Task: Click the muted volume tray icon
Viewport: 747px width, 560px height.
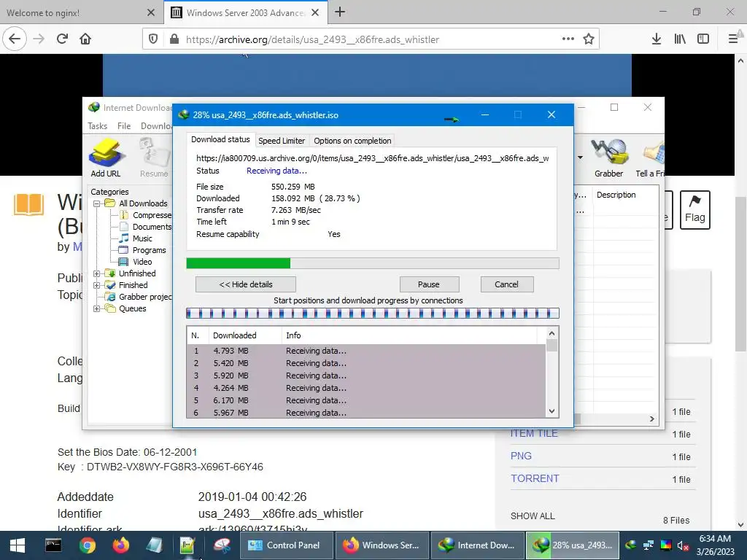Action: [x=683, y=545]
